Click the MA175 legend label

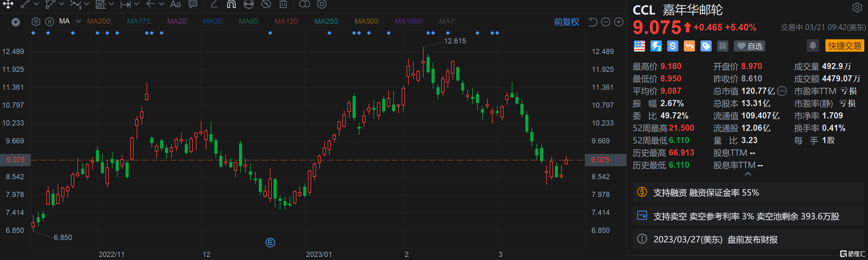coord(139,21)
